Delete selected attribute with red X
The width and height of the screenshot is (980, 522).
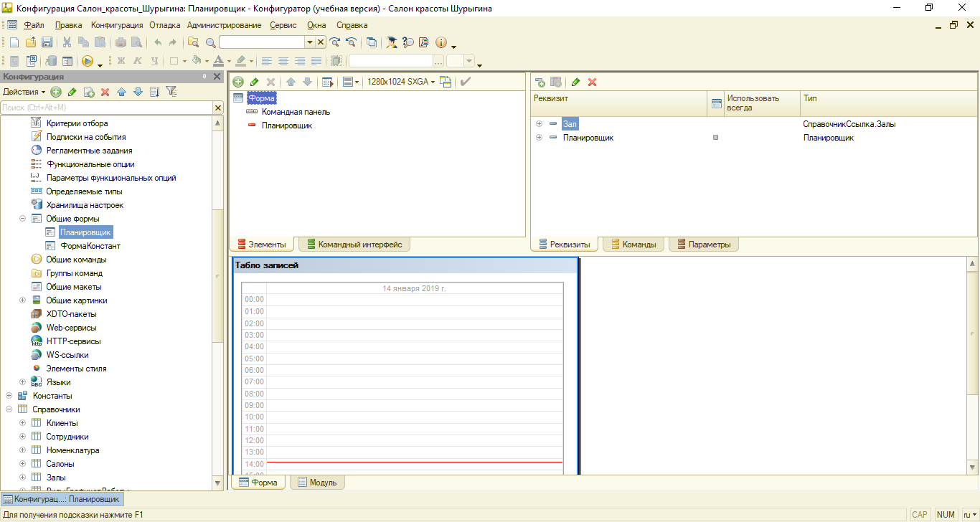point(593,82)
